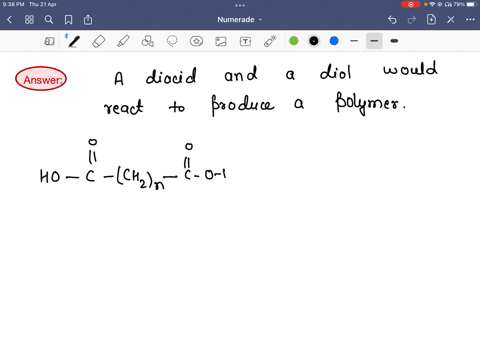Image resolution: width=480 pixels, height=360 pixels.
Task: Tap the red screen recording indicator
Action: [x=411, y=4]
